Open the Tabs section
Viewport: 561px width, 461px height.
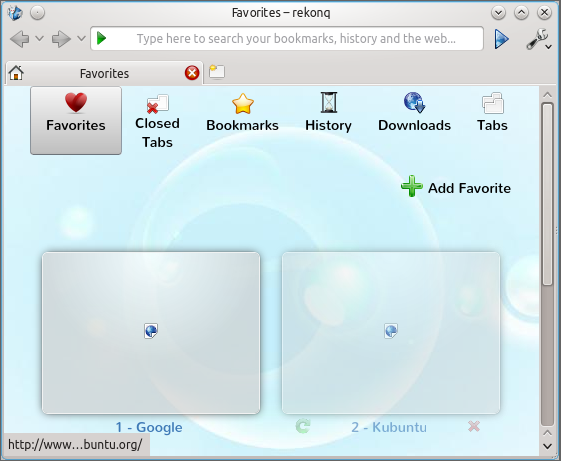(492, 113)
